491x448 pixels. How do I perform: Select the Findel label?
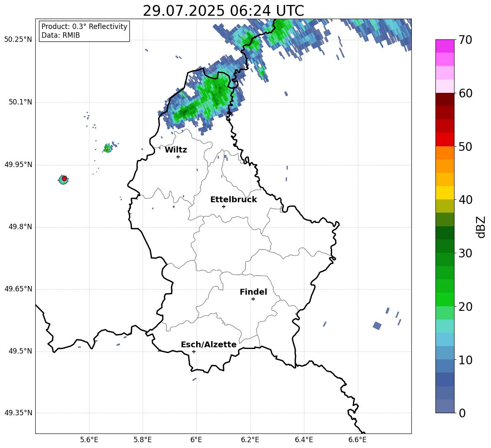tap(253, 292)
